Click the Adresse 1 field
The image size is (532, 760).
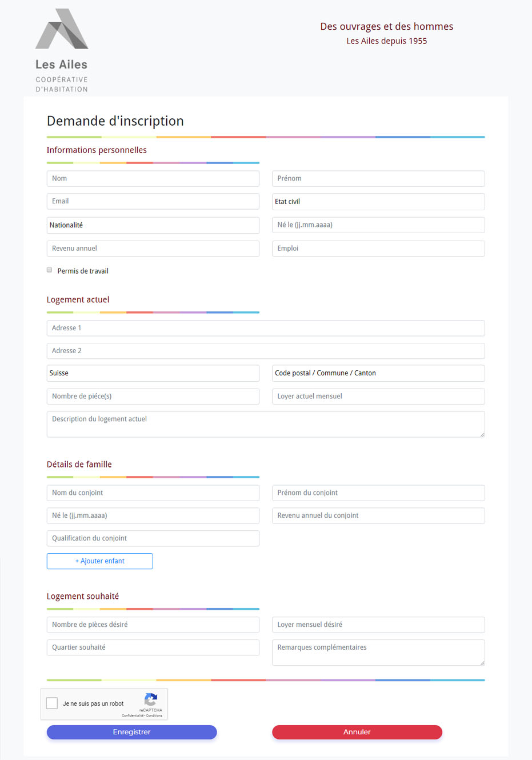coord(266,328)
